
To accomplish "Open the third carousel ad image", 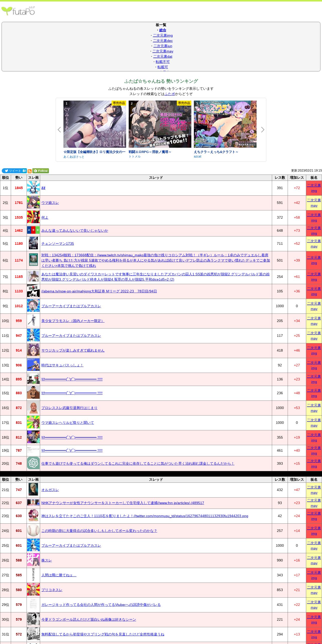I will point(225,124).
